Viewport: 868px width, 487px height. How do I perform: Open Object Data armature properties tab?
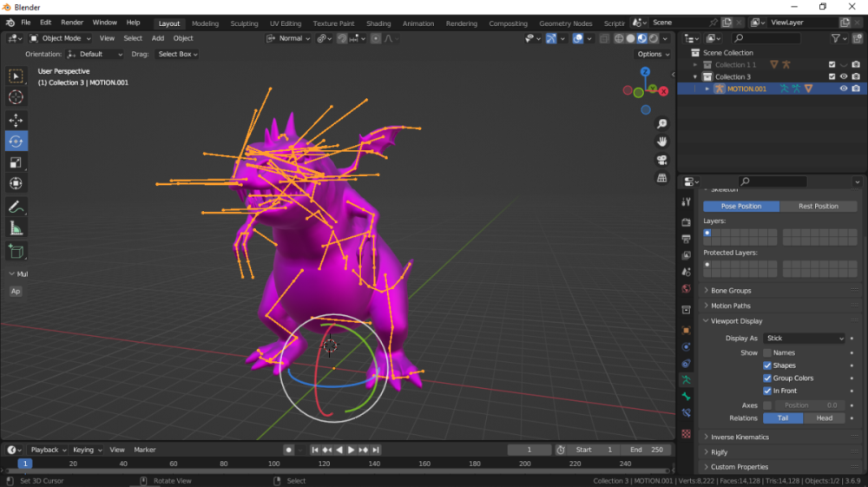(x=687, y=379)
